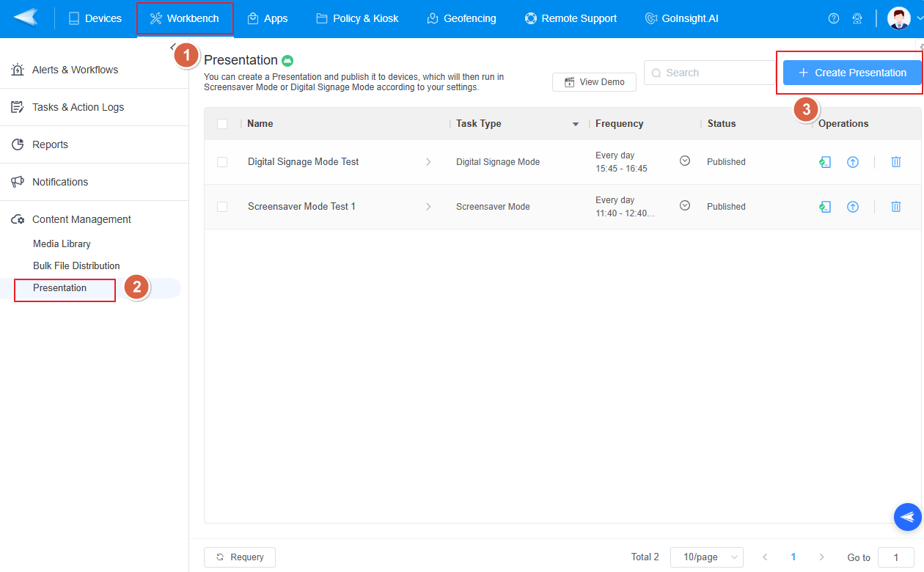Select all presentations with header checkbox
The width and height of the screenshot is (924, 572).
(x=222, y=124)
